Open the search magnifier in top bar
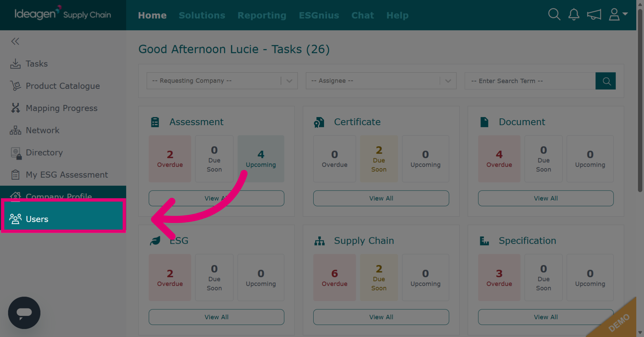This screenshot has height=337, width=644. (x=554, y=14)
